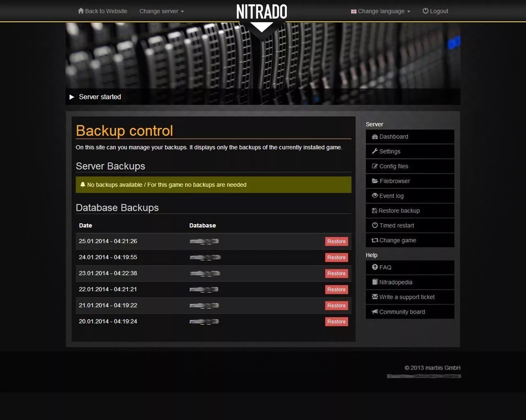Click the Server Backups heading
Screen dimensions: 526x420
(x=110, y=166)
